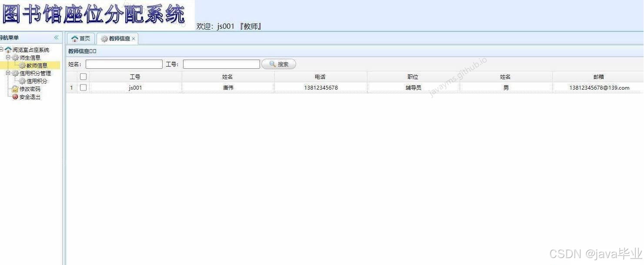The image size is (644, 265).
Task: Click the red icon beside 安全退出
Action: [x=15, y=97]
